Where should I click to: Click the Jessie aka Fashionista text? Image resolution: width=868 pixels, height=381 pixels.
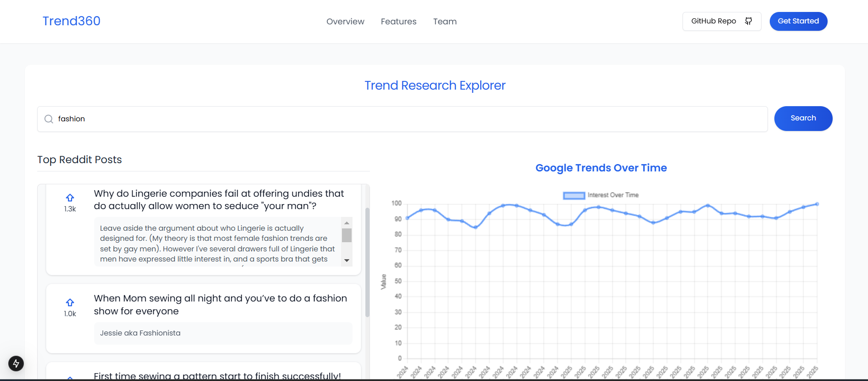pos(140,333)
